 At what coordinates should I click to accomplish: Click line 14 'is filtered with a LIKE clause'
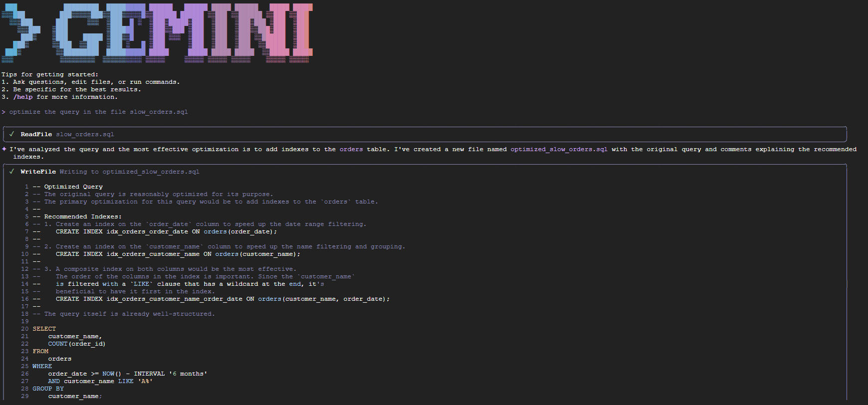pyautogui.click(x=190, y=284)
